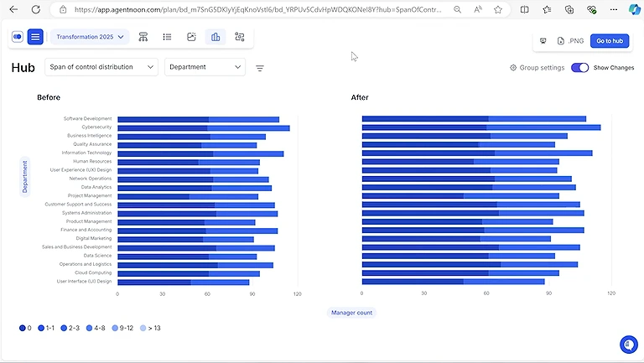Viewport: 644px width, 363px height.
Task: Toggle Show Changes switch
Action: click(x=580, y=68)
